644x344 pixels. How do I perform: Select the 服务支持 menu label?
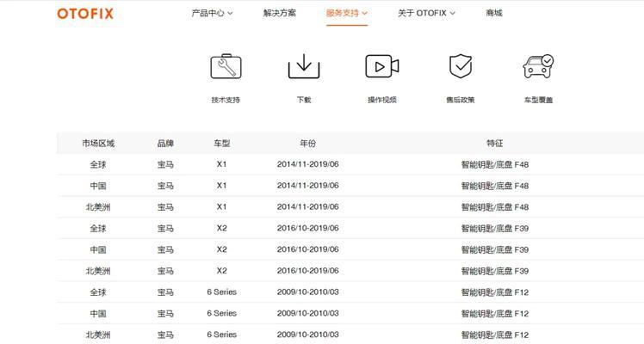click(343, 13)
